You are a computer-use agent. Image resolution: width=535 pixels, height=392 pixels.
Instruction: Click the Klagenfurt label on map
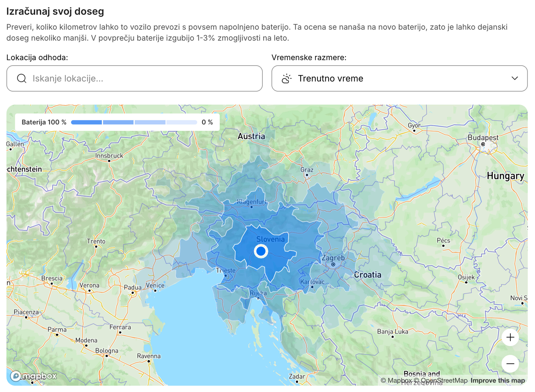(x=252, y=202)
